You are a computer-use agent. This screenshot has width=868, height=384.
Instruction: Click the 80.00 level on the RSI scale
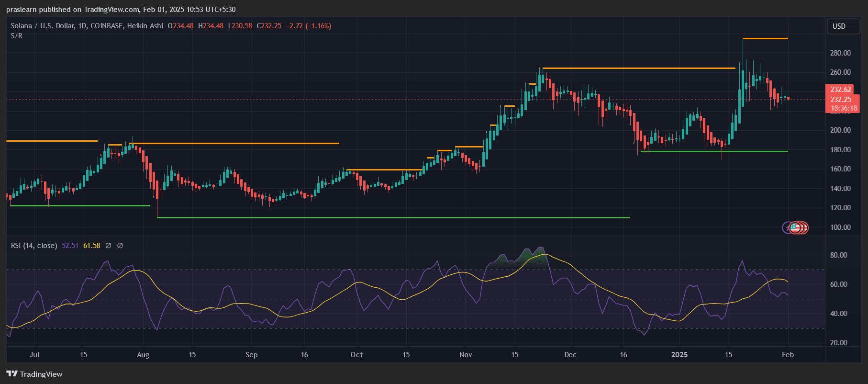point(838,255)
